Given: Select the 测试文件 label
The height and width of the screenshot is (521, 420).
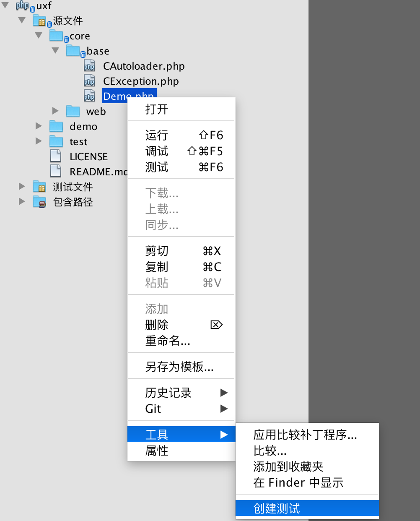Looking at the screenshot, I should (73, 187).
